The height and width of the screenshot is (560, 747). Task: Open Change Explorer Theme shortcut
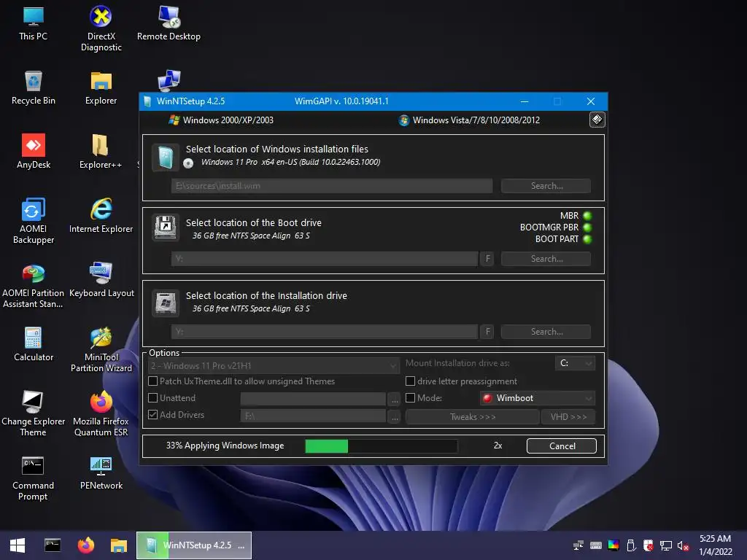[x=34, y=414]
